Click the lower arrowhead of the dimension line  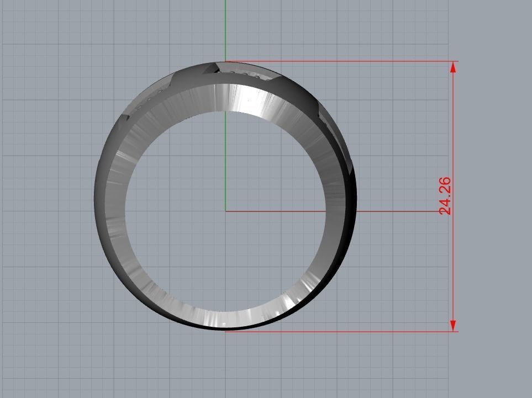click(453, 326)
